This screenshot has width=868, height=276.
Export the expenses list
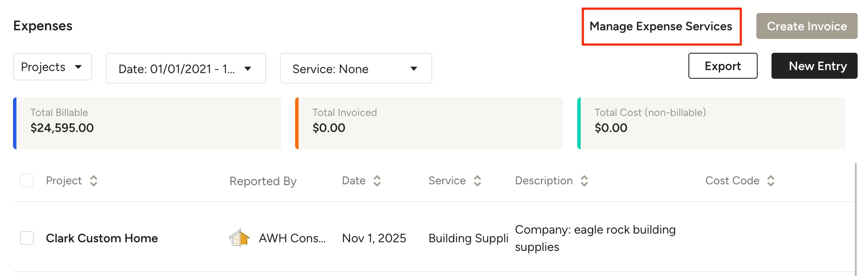(723, 66)
